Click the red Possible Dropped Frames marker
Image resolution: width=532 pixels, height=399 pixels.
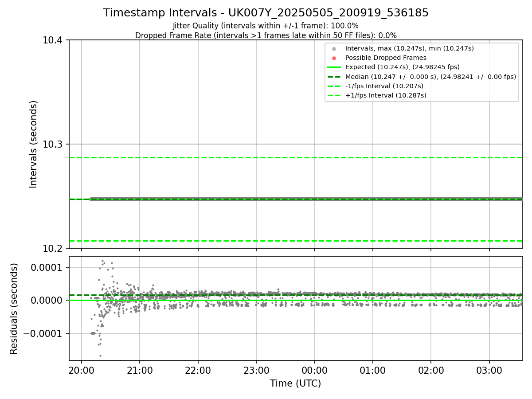tap(334, 58)
